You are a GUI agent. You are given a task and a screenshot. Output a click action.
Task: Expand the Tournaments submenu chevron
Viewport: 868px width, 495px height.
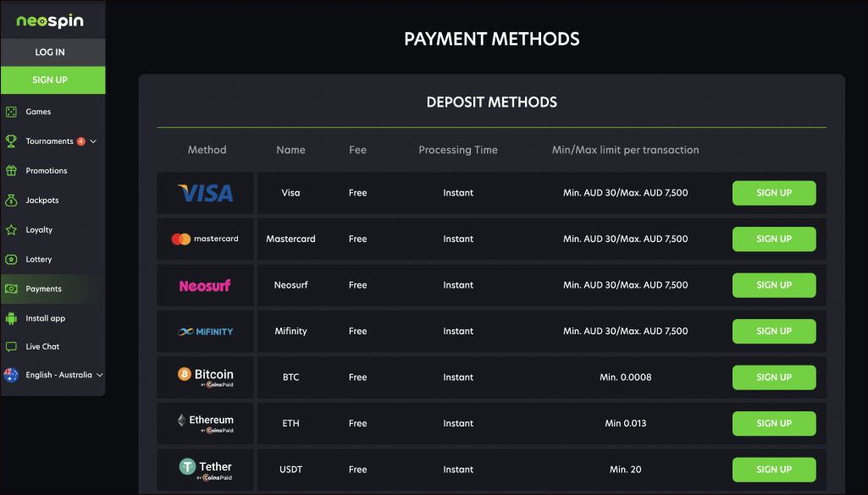pyautogui.click(x=93, y=141)
